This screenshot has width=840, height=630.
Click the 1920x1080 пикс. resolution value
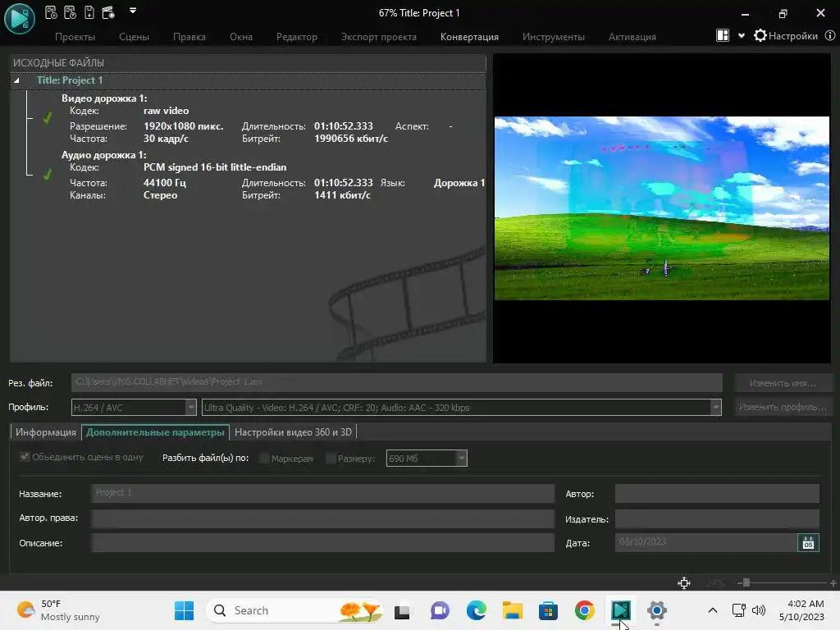183,126
